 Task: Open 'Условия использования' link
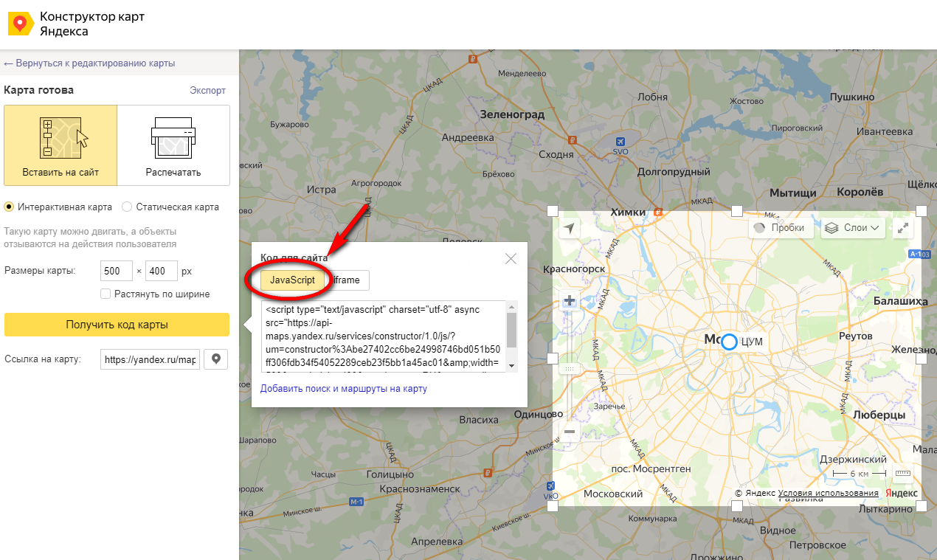[828, 493]
